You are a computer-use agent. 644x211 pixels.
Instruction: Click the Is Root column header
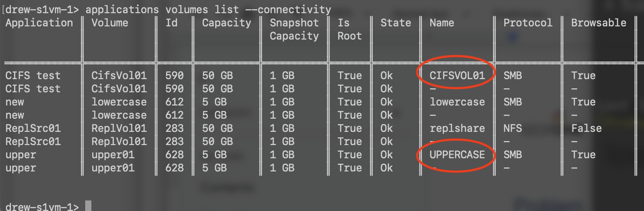[350, 29]
